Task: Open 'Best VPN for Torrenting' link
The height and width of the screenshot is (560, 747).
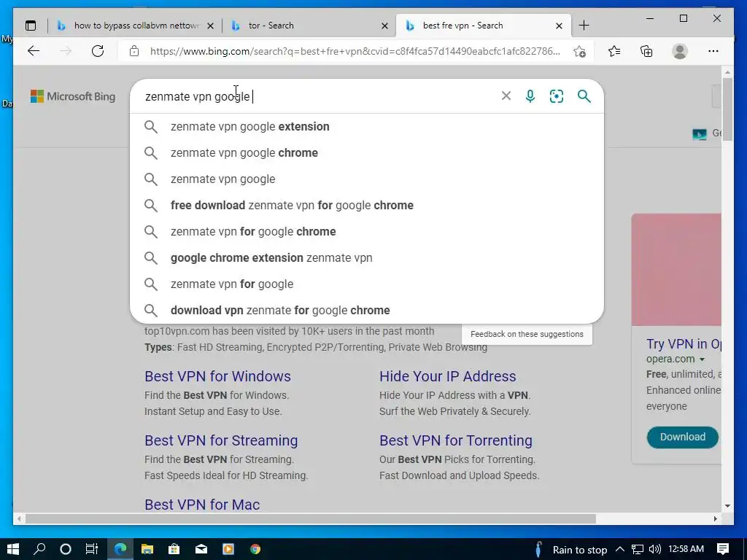Action: click(455, 440)
